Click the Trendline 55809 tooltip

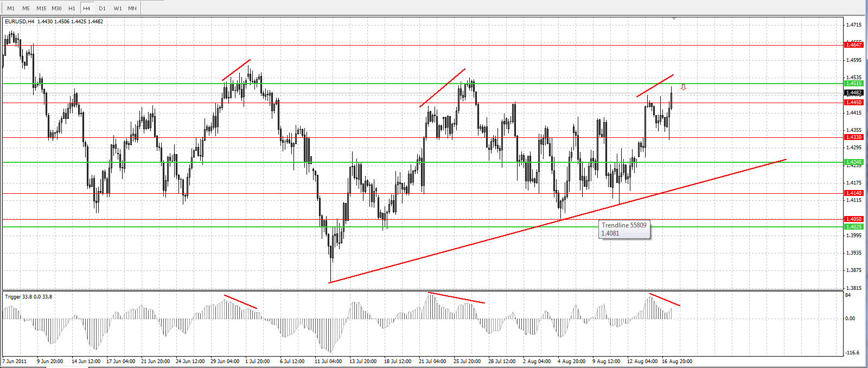tap(624, 229)
